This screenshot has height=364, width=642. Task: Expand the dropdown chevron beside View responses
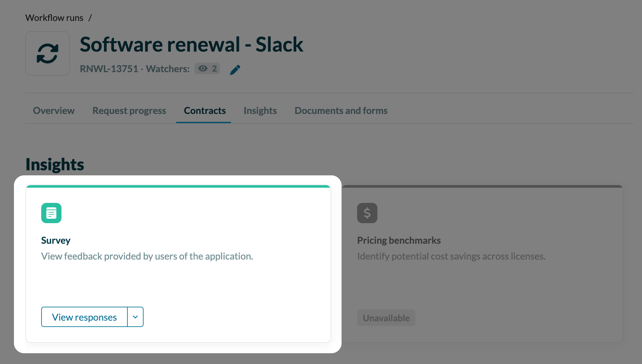[x=135, y=317]
